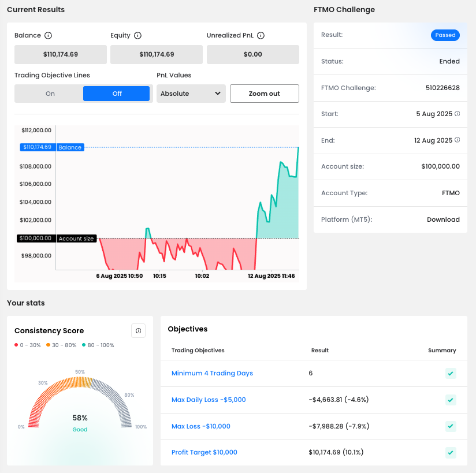This screenshot has height=473, width=476.
Task: Open the Consistency Score info button
Action: 139,330
